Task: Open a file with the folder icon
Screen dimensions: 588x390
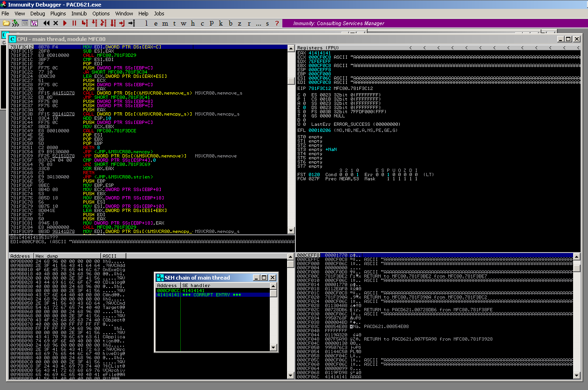Action: pyautogui.click(x=6, y=23)
